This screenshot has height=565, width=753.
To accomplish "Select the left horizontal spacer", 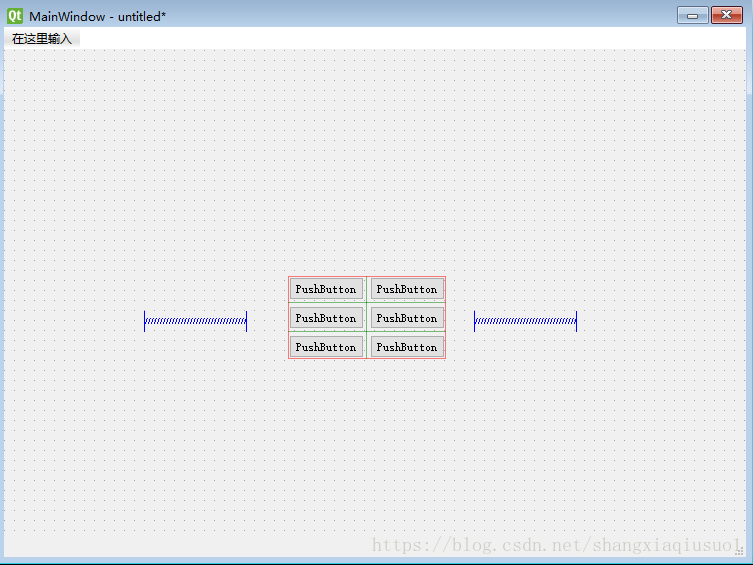I will click(x=195, y=321).
